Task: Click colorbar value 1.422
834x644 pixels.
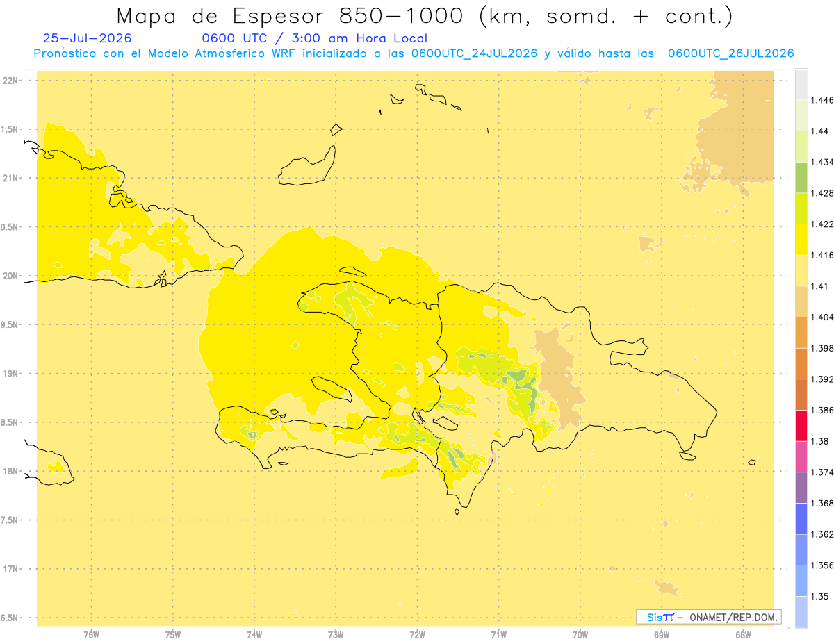Action: point(822,224)
